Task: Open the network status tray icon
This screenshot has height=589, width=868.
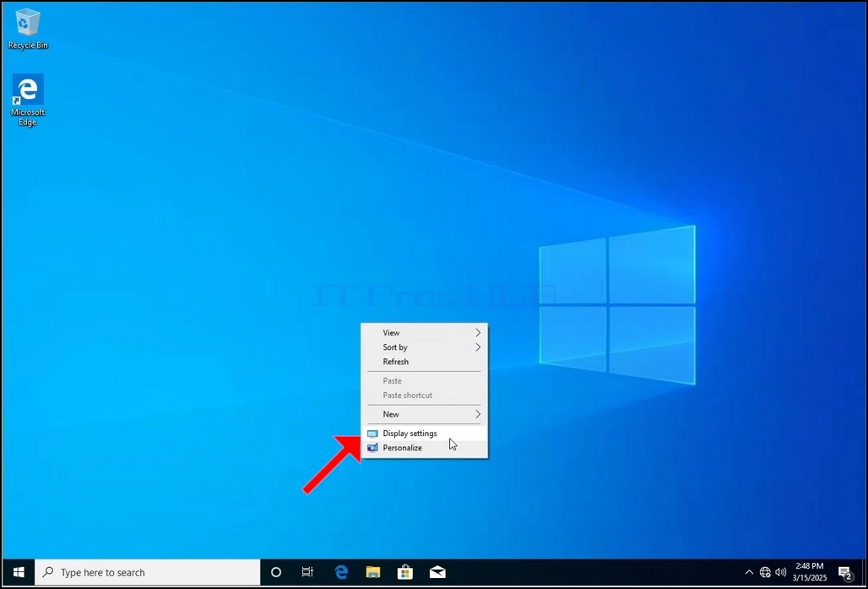Action: click(765, 572)
